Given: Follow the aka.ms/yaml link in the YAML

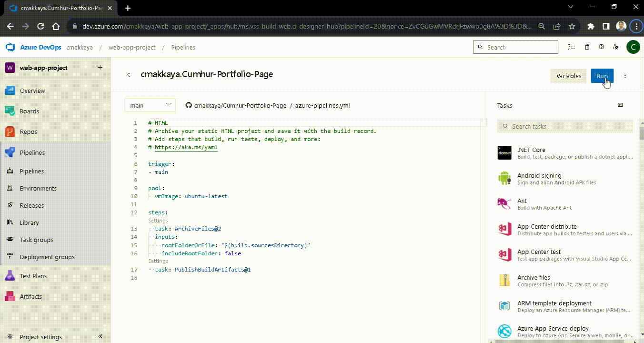Looking at the screenshot, I should [187, 147].
